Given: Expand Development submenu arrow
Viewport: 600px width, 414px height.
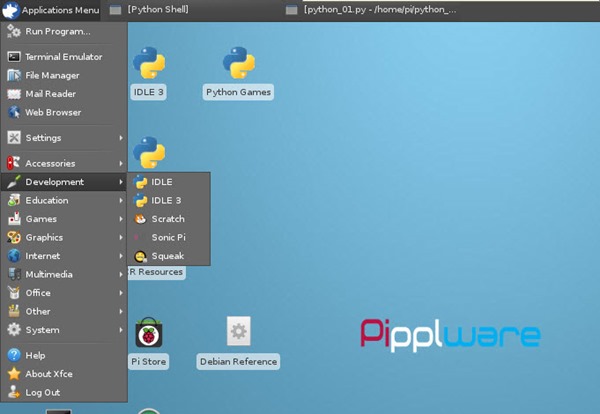Looking at the screenshot, I should coord(121,182).
